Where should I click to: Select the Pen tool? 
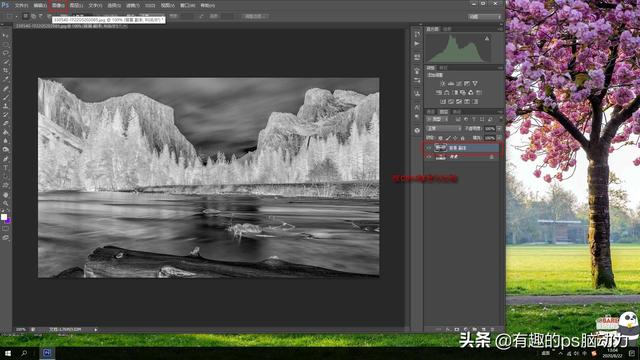point(6,158)
